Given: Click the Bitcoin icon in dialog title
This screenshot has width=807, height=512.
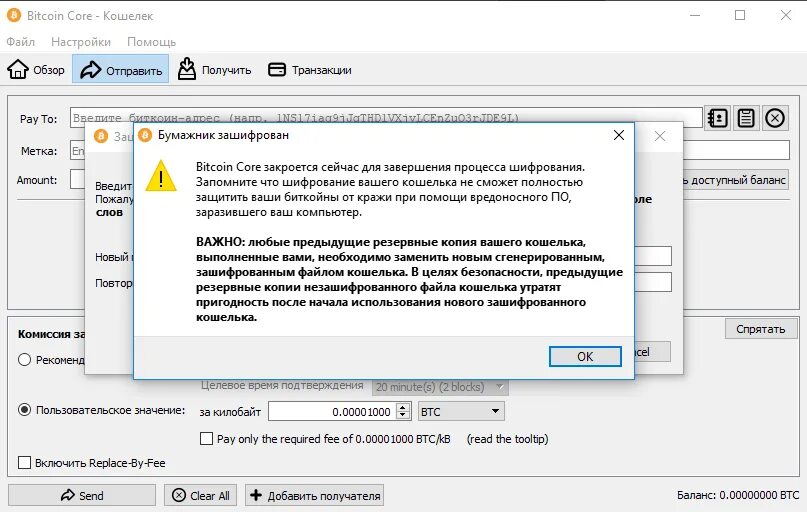Looking at the screenshot, I should [145, 135].
